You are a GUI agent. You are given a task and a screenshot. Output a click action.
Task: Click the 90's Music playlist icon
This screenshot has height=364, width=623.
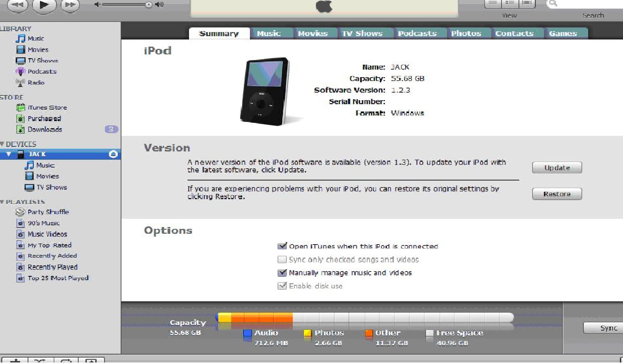tap(20, 223)
